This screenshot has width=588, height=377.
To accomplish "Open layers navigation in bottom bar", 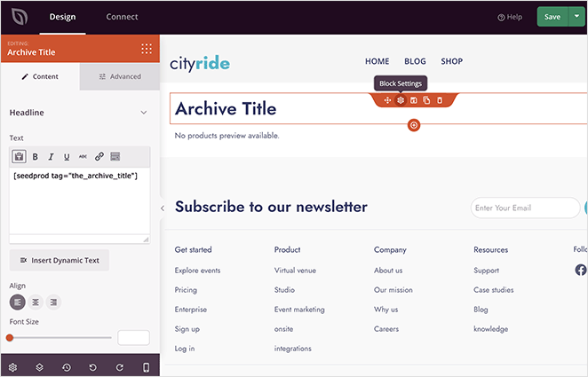I will [x=40, y=367].
